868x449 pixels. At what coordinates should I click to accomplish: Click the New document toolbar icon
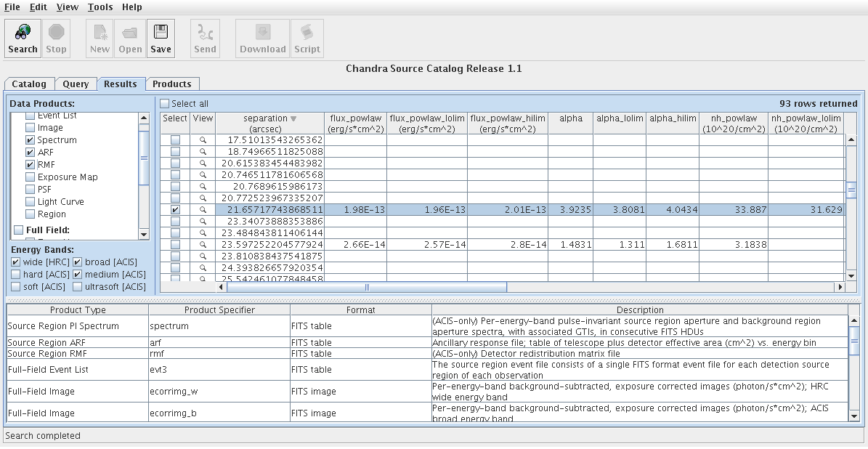tap(100, 33)
